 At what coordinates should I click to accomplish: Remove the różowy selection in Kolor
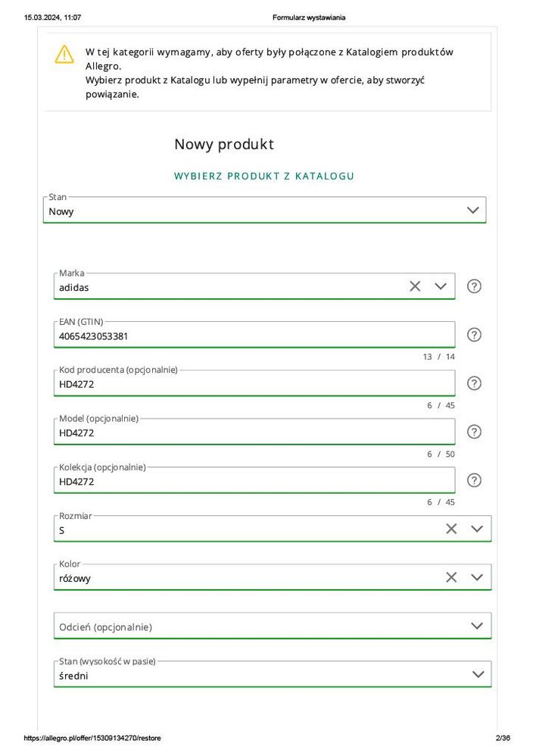coord(451,577)
